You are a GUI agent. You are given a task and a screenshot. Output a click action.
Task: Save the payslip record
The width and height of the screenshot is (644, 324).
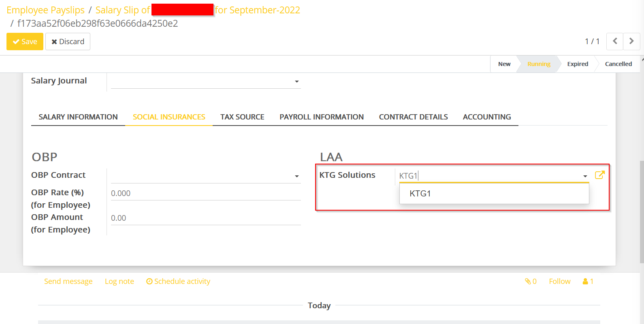(x=25, y=42)
